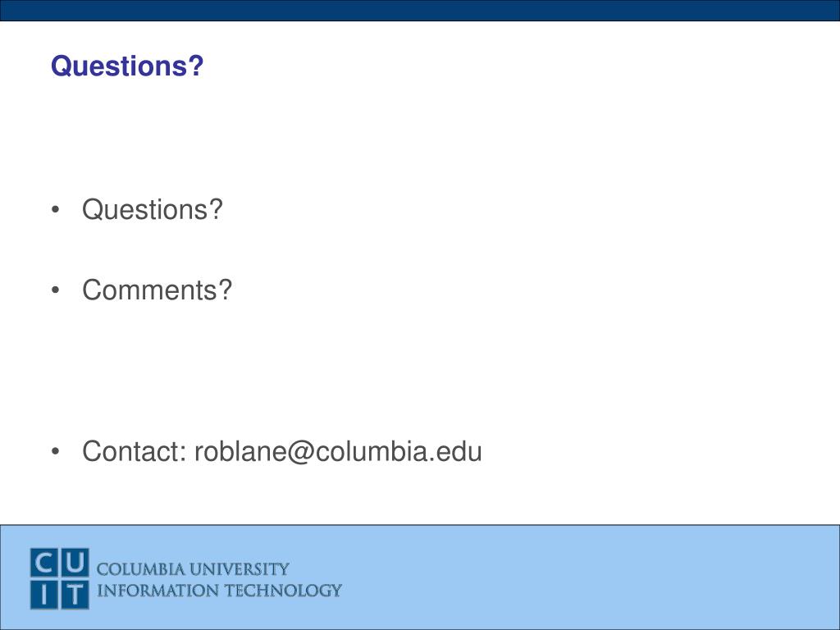Click the question mark in the bold slide title
The height and width of the screenshot is (630, 840).
(x=195, y=66)
